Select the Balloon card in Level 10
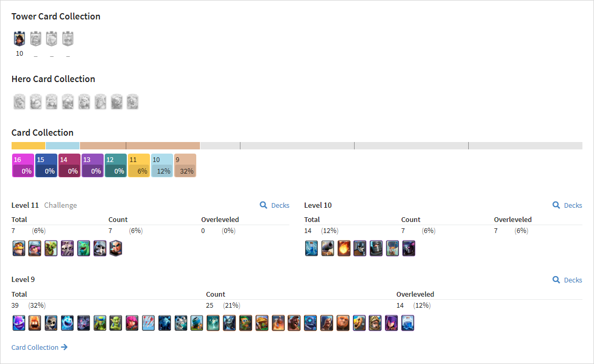594x364 pixels. click(x=392, y=248)
